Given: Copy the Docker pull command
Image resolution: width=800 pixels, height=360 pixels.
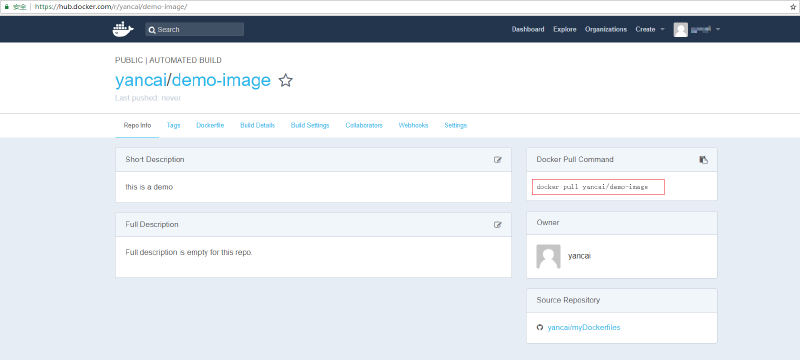Looking at the screenshot, I should (x=704, y=160).
